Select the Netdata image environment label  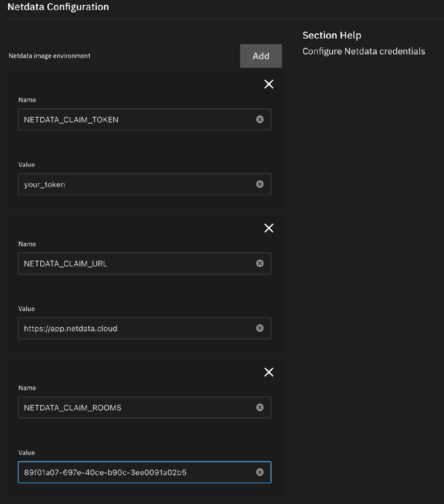pos(50,56)
